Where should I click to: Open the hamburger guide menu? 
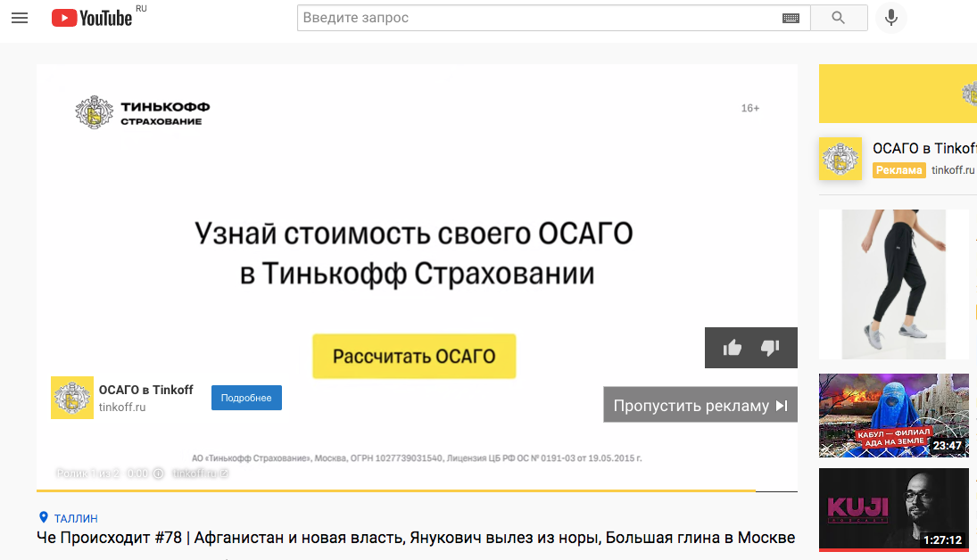[x=20, y=18]
